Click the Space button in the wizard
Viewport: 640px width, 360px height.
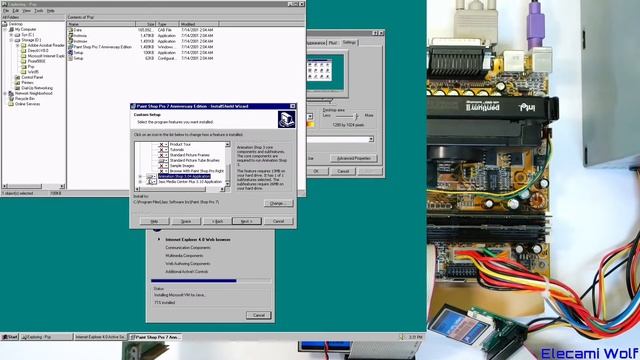pyautogui.click(x=186, y=221)
